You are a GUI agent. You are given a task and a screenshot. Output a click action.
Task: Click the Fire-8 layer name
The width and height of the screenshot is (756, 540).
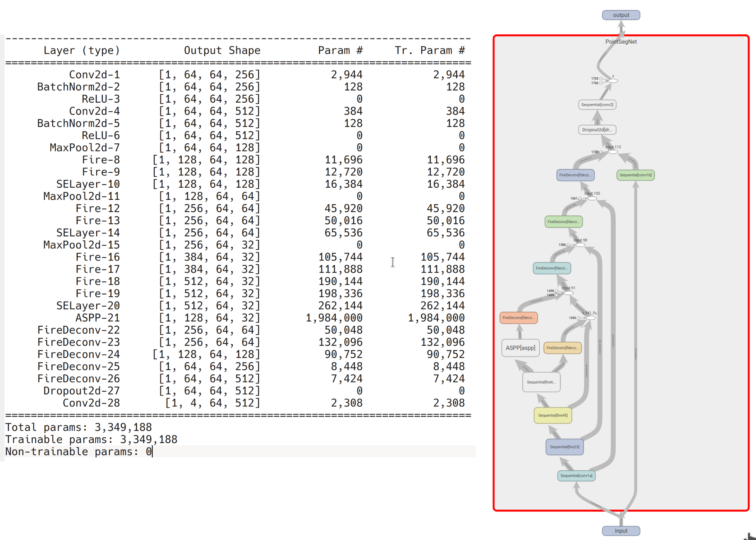[x=101, y=159]
